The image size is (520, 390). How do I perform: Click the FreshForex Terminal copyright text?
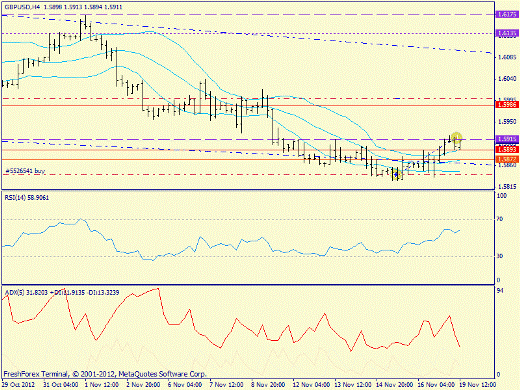105,374
